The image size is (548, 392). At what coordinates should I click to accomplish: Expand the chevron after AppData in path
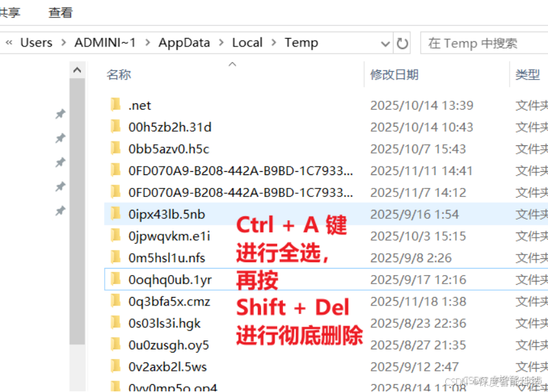(x=221, y=43)
